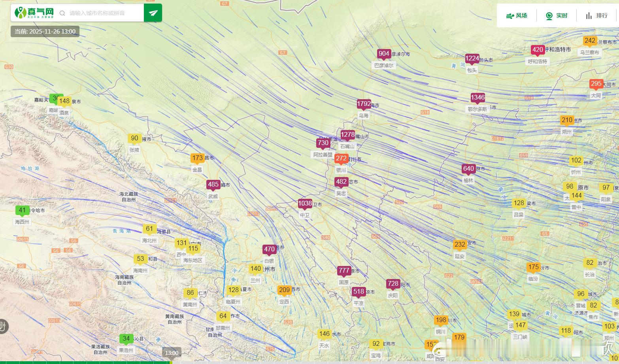Open the 武威 marker showing 485
The image size is (619, 364).
tap(213, 184)
